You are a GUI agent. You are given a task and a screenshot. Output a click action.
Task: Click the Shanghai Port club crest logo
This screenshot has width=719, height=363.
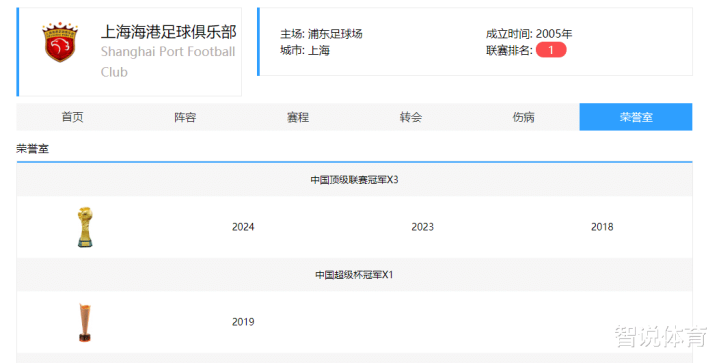point(60,42)
